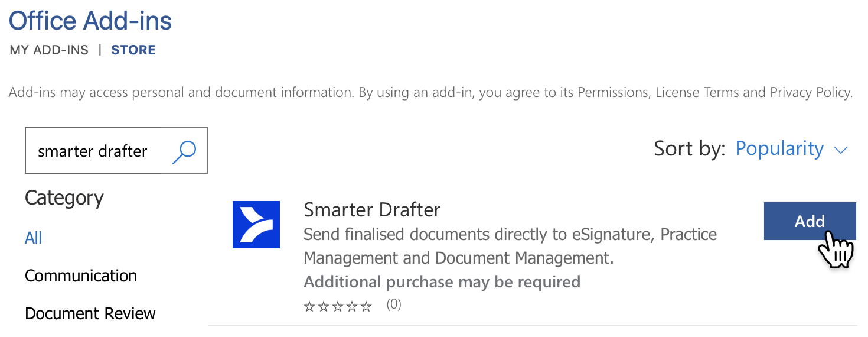Click "Additional purchase may be required" notice
The height and width of the screenshot is (337, 868).
point(442,282)
